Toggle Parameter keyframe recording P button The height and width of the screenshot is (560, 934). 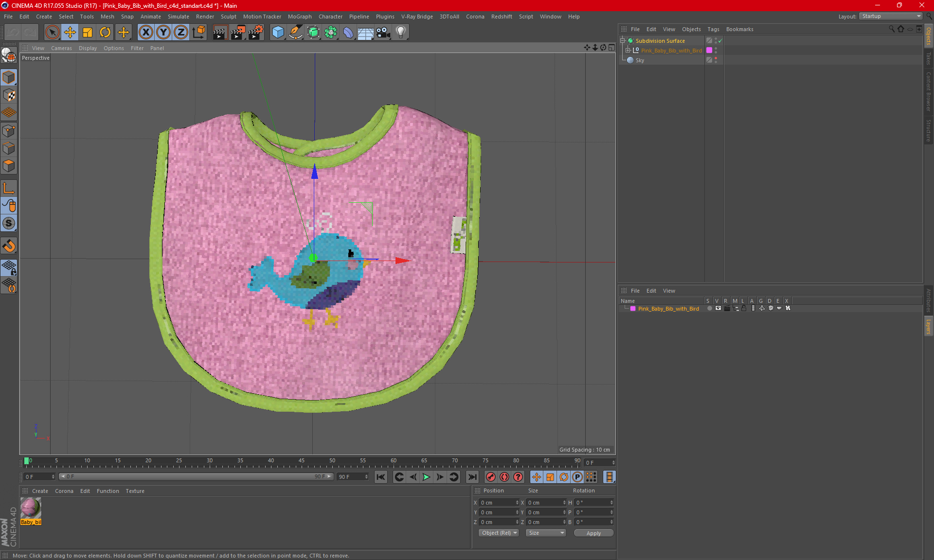577,477
